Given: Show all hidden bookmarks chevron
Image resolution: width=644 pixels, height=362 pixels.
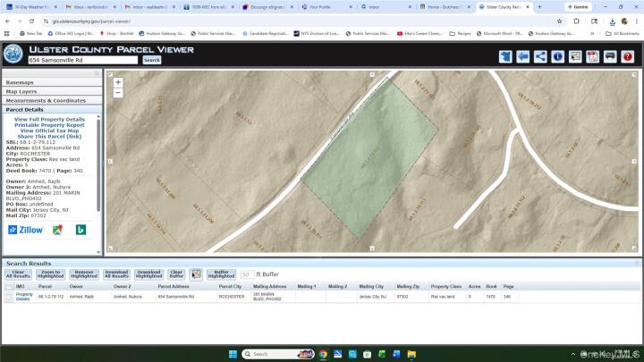Looking at the screenshot, I should pyautogui.click(x=592, y=34).
